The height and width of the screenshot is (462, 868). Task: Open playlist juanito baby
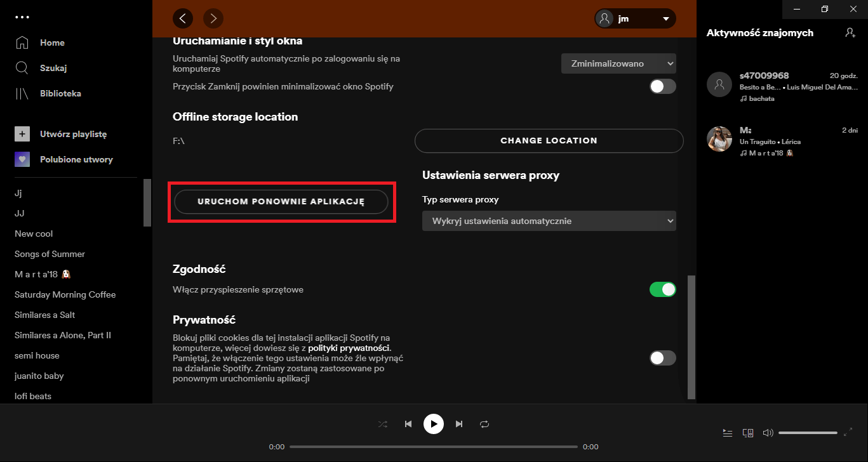tap(39, 376)
